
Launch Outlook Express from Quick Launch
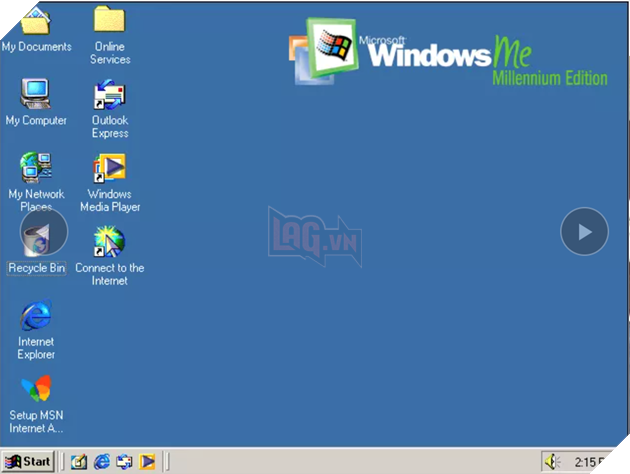pos(124,462)
